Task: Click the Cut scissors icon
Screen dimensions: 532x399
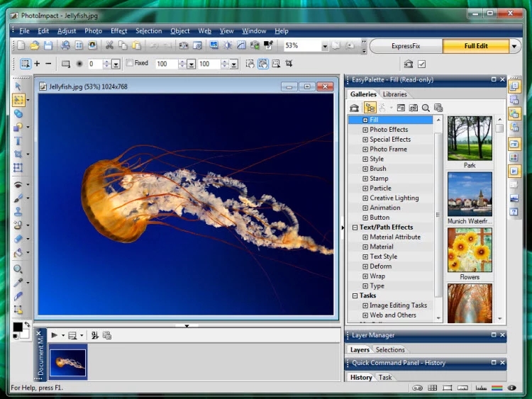Action: pos(109,45)
